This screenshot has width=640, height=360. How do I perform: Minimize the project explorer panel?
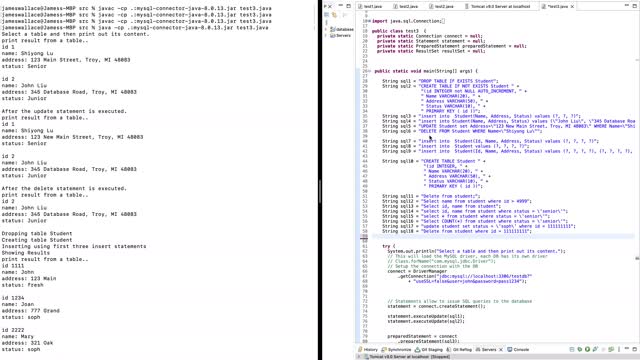tap(340, 5)
